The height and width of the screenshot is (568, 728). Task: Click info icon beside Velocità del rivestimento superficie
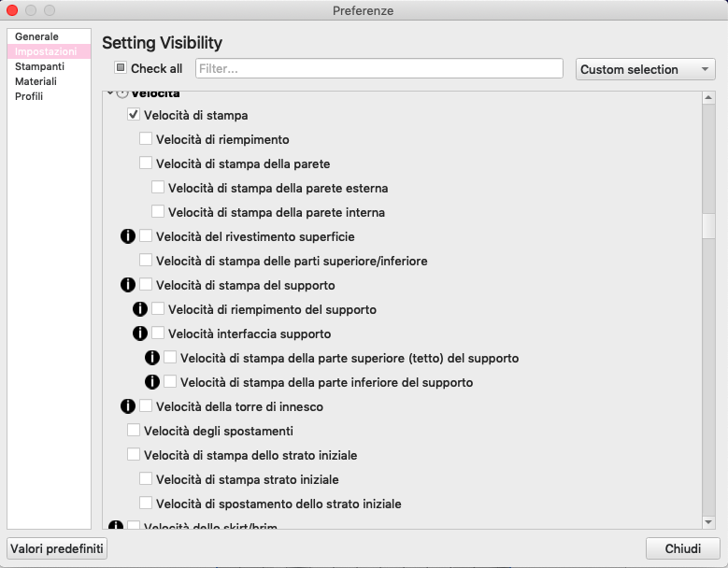click(x=128, y=236)
